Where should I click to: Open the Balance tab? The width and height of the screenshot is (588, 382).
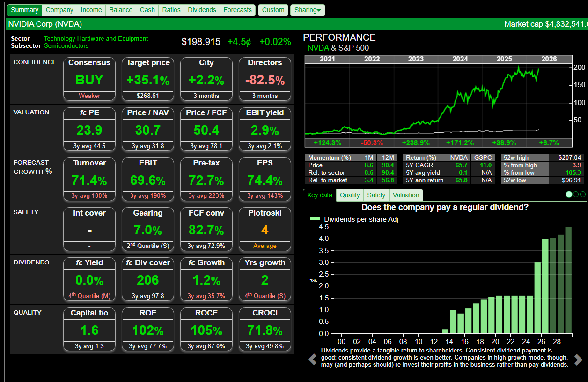click(121, 10)
